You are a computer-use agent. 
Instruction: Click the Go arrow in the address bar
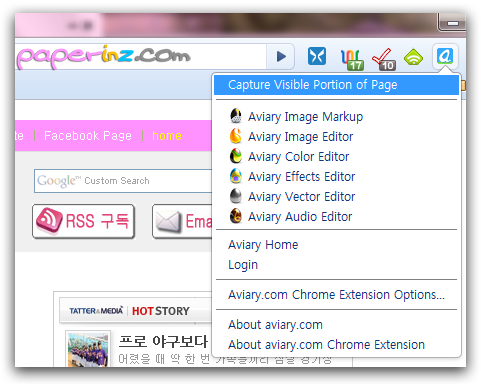click(x=281, y=56)
